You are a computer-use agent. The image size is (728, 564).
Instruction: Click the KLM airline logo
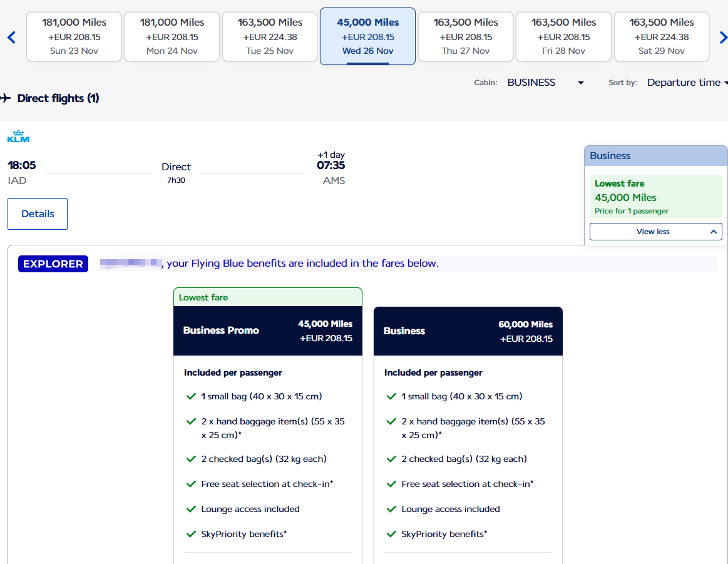(18, 136)
